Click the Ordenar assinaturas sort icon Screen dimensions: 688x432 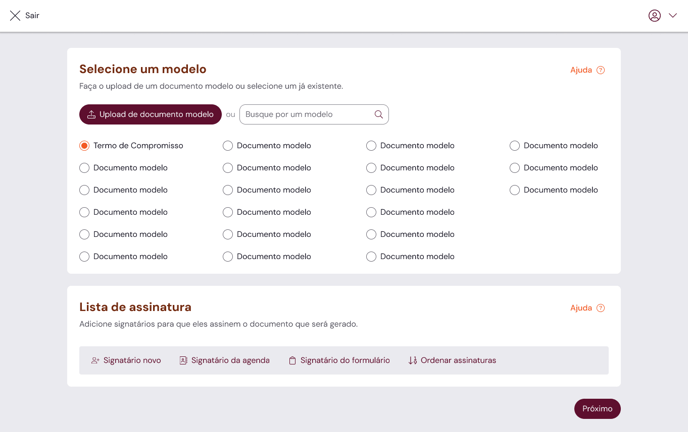pyautogui.click(x=412, y=361)
